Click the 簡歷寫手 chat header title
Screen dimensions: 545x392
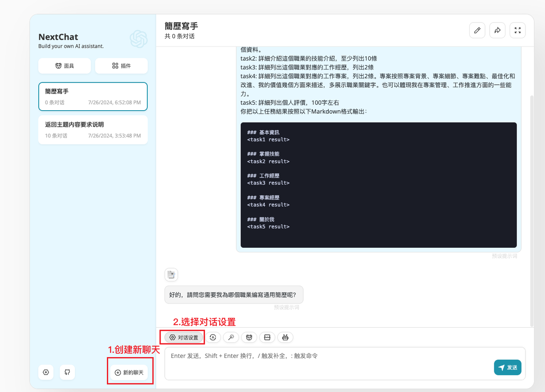coord(181,26)
